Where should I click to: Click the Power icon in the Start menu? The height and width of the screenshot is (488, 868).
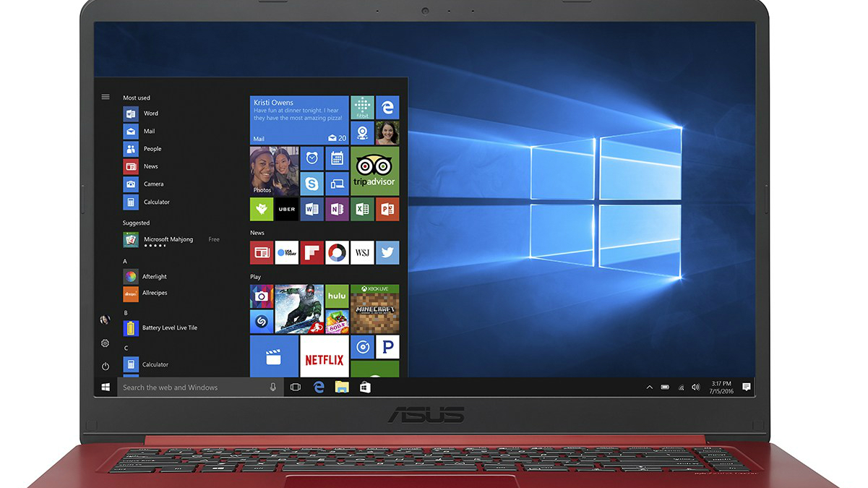pyautogui.click(x=105, y=366)
